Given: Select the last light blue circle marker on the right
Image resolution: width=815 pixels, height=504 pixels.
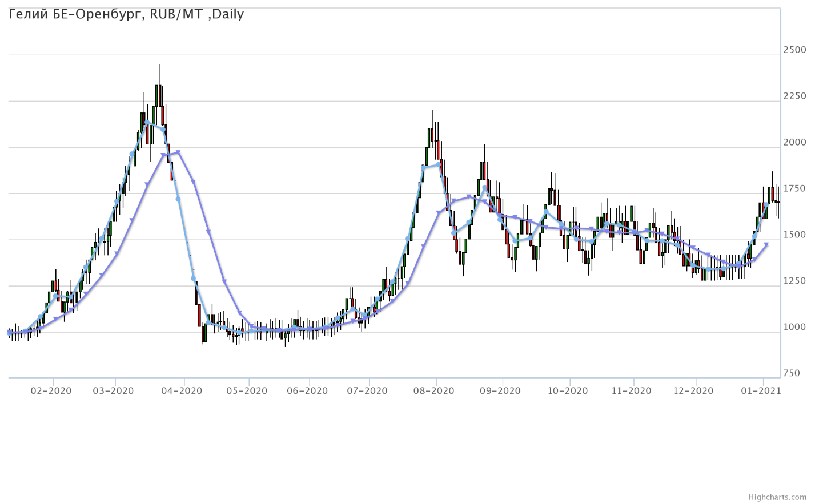Looking at the screenshot, I should point(766,204).
